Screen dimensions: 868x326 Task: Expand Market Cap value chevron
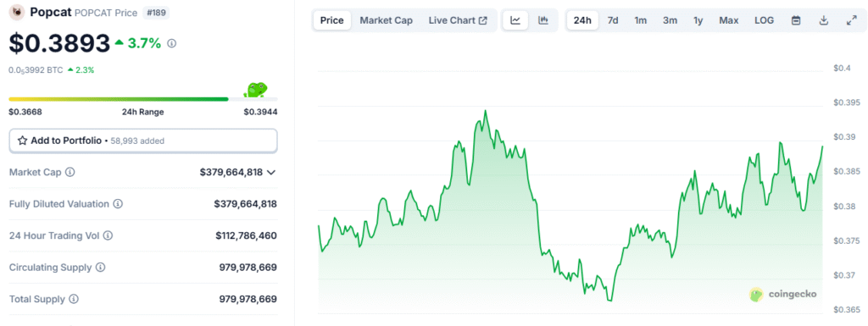click(271, 173)
